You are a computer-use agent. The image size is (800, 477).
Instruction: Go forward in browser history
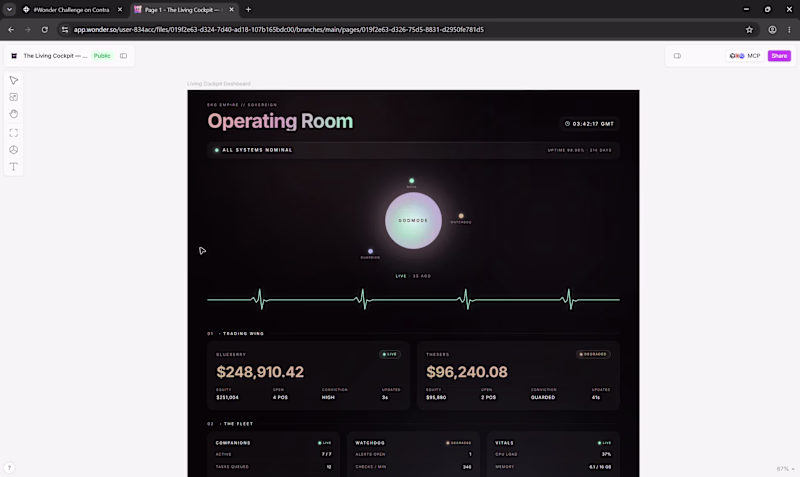[28, 30]
